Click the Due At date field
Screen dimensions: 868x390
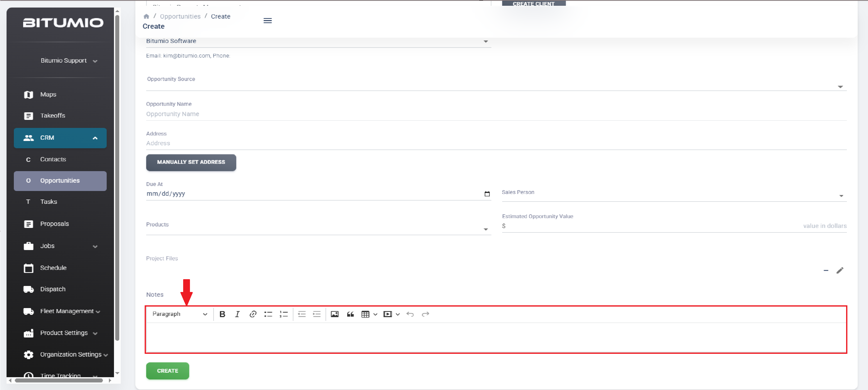[319, 194]
